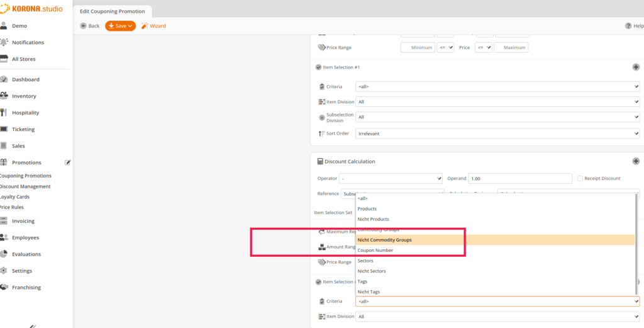Click the Item Selection #1 checkmark icon
Viewport: 644px width, 328px height.
318,67
